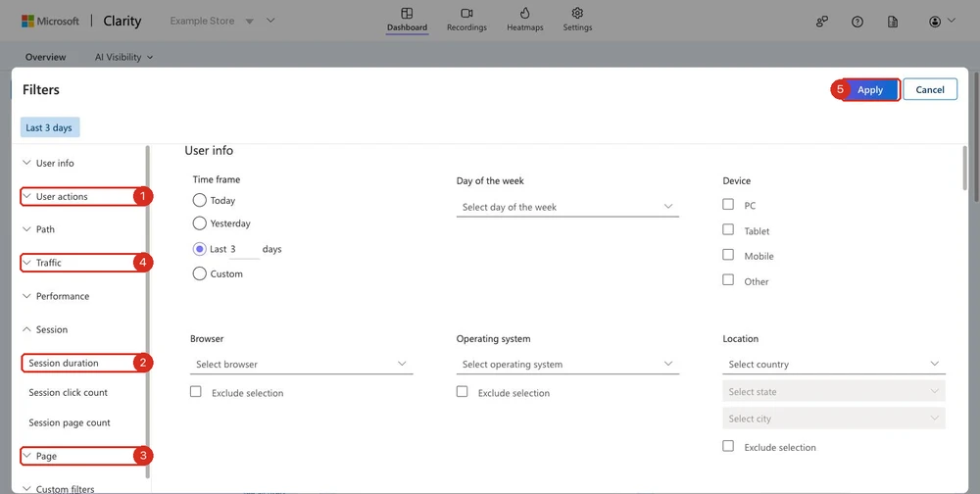Select the Last days radio option

pos(199,249)
